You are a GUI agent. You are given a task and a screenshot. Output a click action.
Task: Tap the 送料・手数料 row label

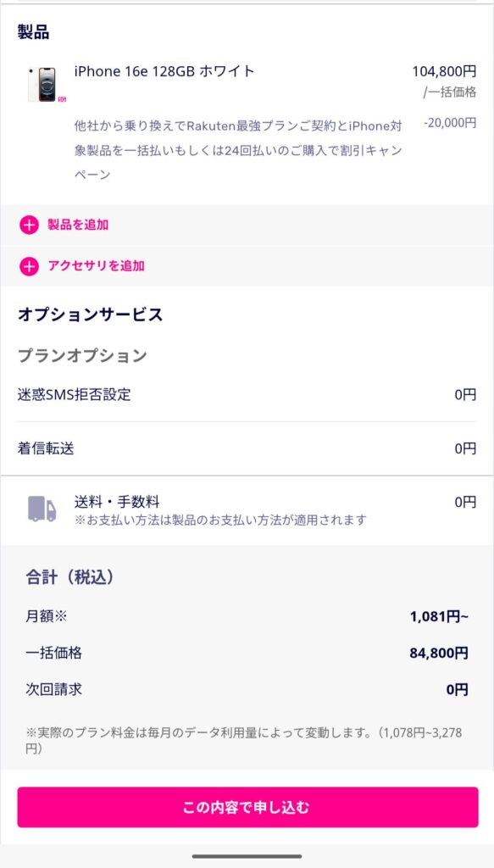click(x=117, y=502)
